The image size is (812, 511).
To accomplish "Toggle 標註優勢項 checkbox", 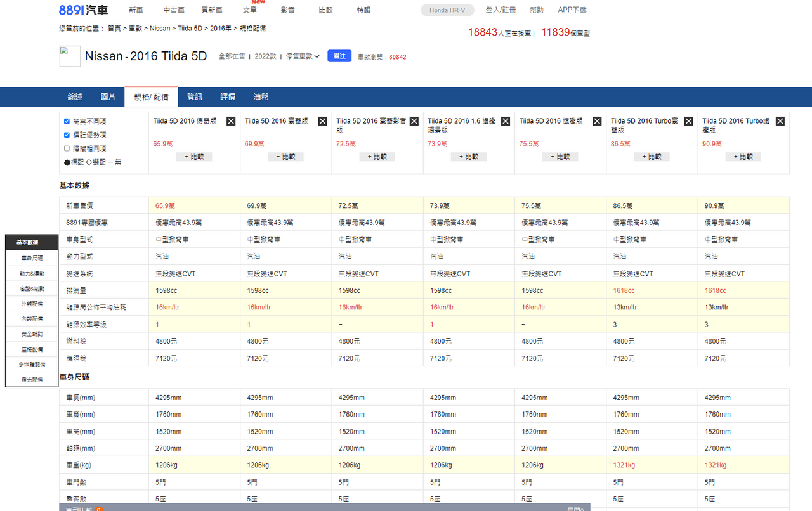I will pyautogui.click(x=67, y=135).
